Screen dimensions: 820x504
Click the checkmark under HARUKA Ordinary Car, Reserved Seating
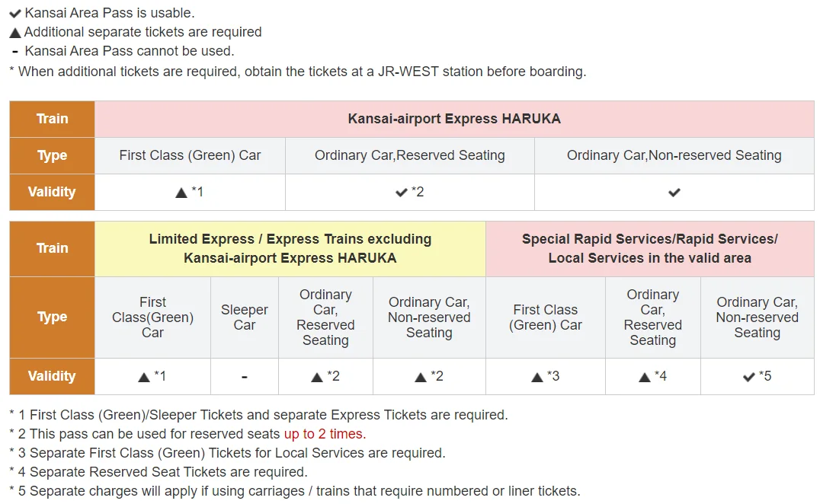coord(402,193)
